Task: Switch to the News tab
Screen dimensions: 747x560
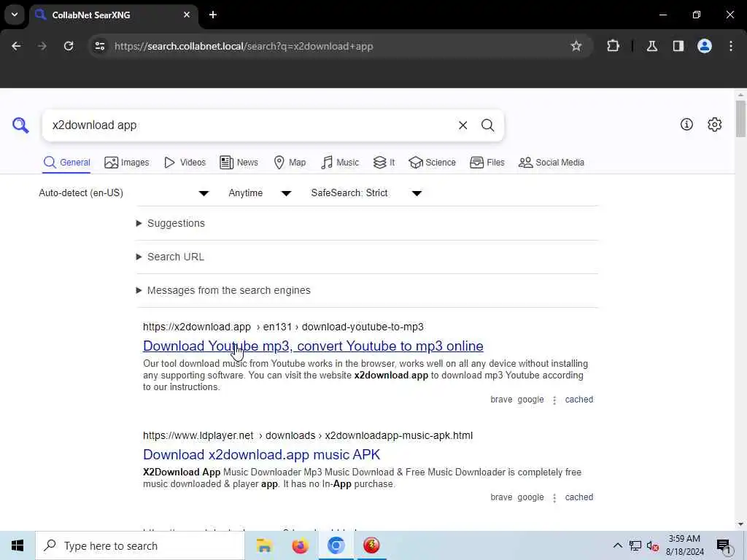Action: pos(239,163)
